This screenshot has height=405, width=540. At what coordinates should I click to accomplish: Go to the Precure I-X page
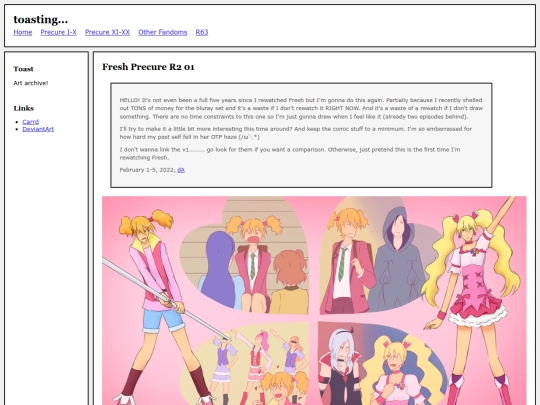[x=59, y=32]
